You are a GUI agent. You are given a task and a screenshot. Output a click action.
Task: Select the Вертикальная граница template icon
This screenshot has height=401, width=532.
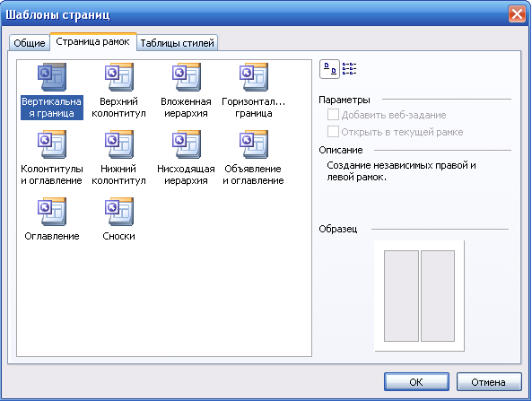tap(52, 76)
